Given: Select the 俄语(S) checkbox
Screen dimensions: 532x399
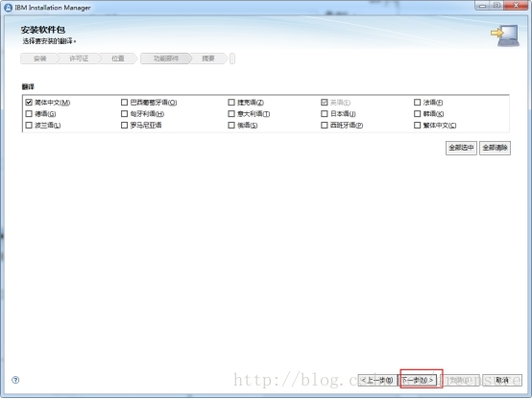Looking at the screenshot, I should tap(231, 125).
